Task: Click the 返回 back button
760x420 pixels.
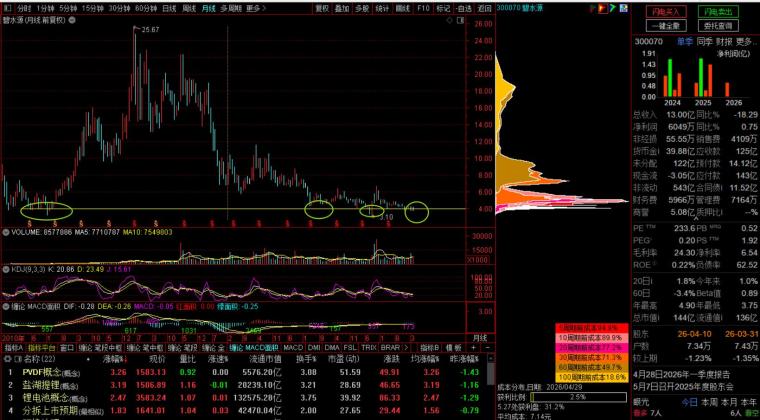Action: click(x=484, y=8)
